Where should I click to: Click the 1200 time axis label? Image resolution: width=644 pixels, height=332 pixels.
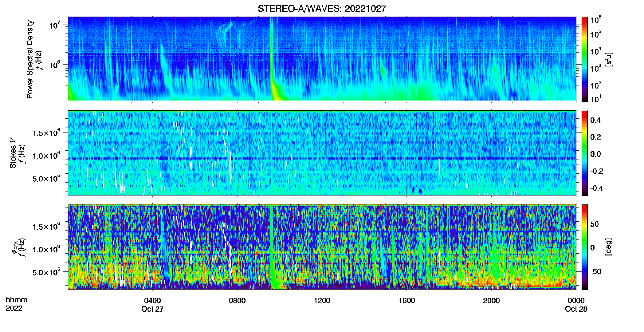click(322, 301)
